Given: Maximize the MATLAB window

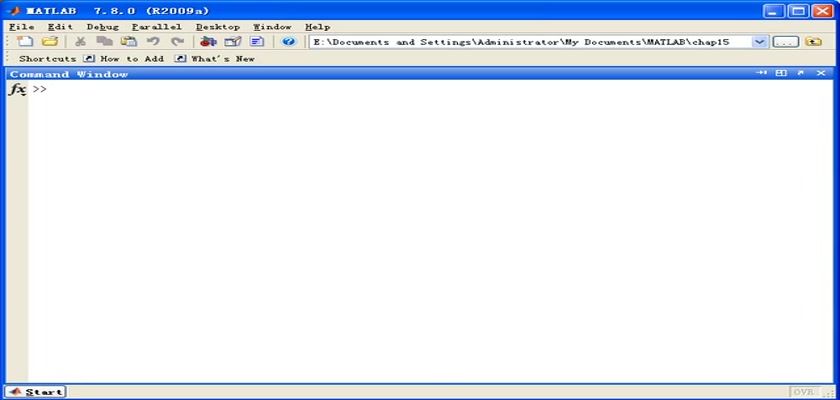Looking at the screenshot, I should click(798, 11).
